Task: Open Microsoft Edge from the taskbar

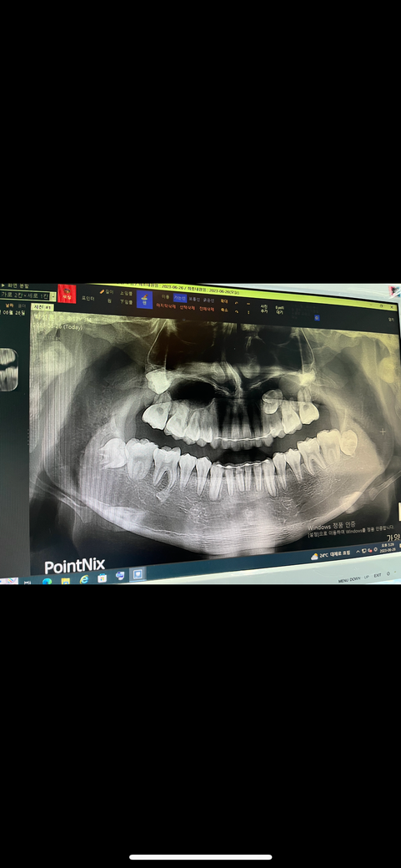Action: tap(47, 581)
